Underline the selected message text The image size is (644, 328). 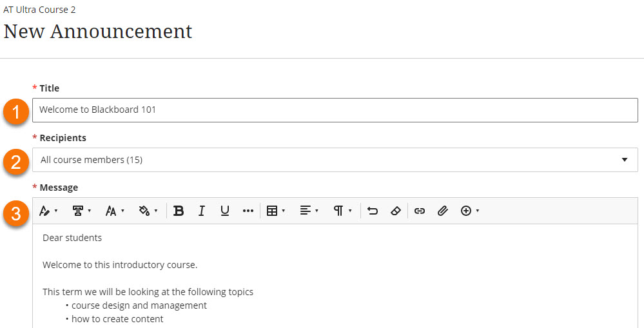[x=225, y=211]
